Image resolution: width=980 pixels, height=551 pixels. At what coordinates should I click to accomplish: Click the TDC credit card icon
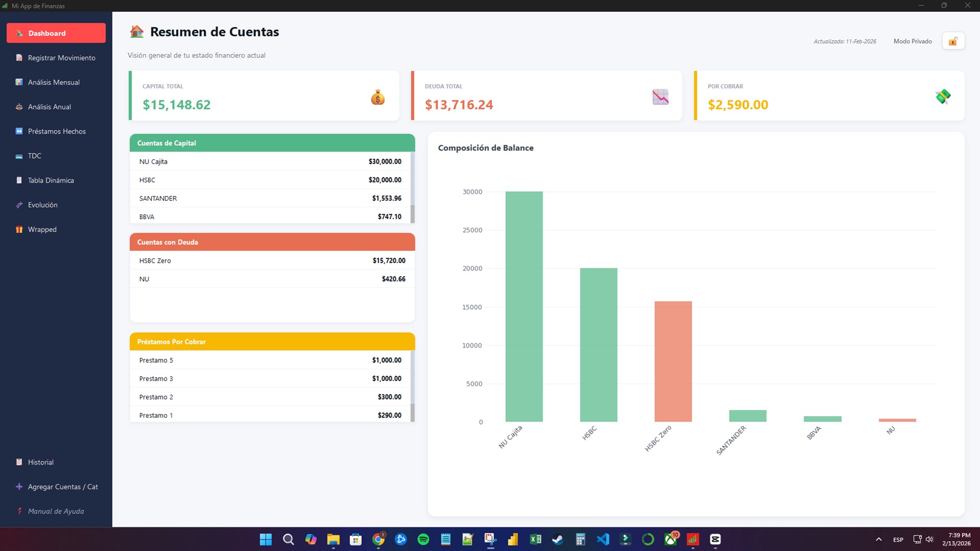pos(19,156)
